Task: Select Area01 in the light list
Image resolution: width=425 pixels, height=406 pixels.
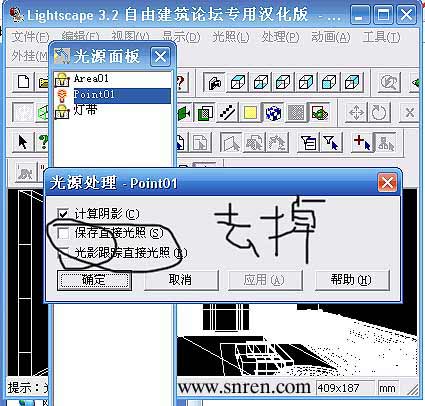Action: coord(112,79)
